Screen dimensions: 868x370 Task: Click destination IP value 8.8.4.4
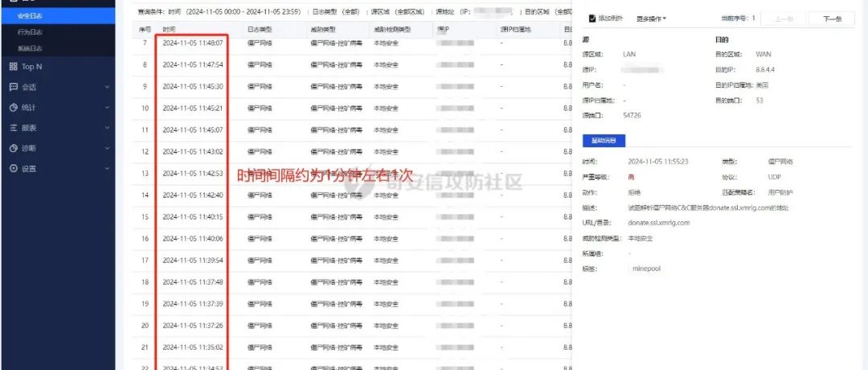coord(764,70)
